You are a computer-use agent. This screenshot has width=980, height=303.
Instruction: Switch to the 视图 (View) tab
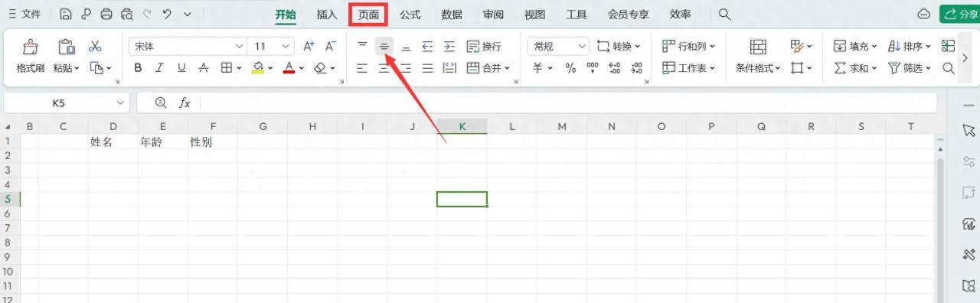(534, 15)
